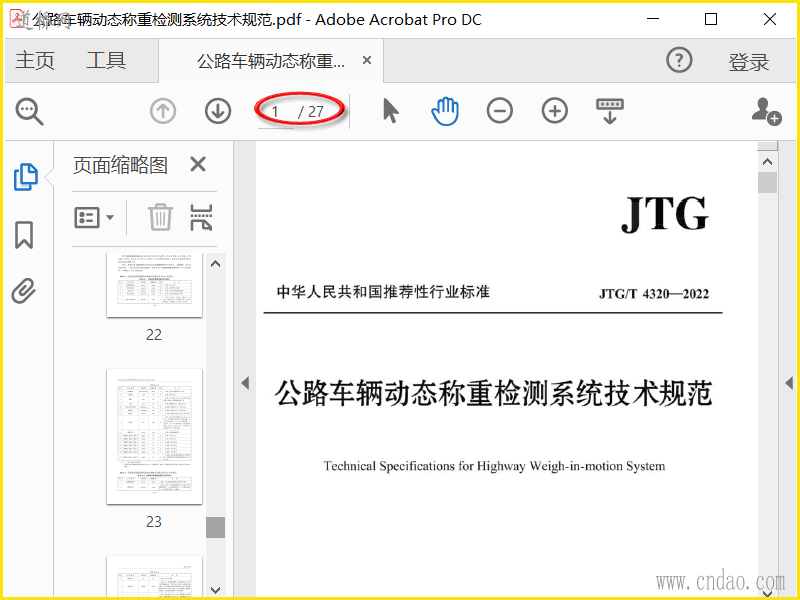Click the thumbnail panel scrollbar handle
Image resolution: width=800 pixels, height=600 pixels.
coord(215,527)
